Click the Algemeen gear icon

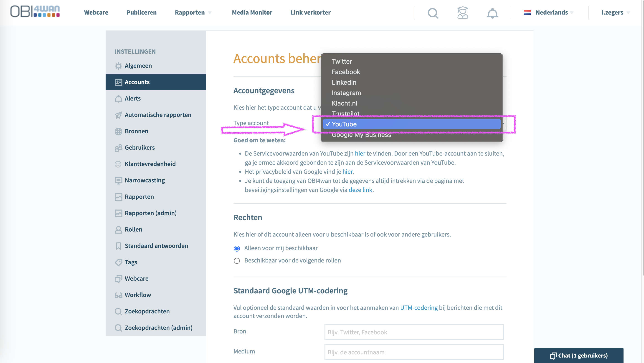pos(118,66)
